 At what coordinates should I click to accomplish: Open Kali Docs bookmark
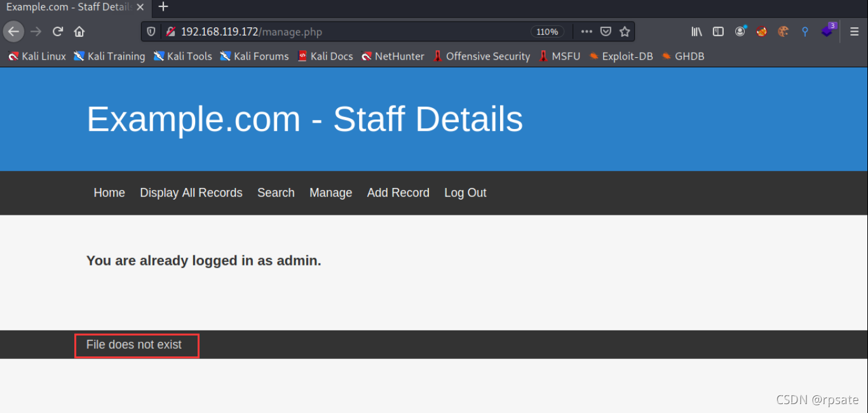(x=325, y=56)
